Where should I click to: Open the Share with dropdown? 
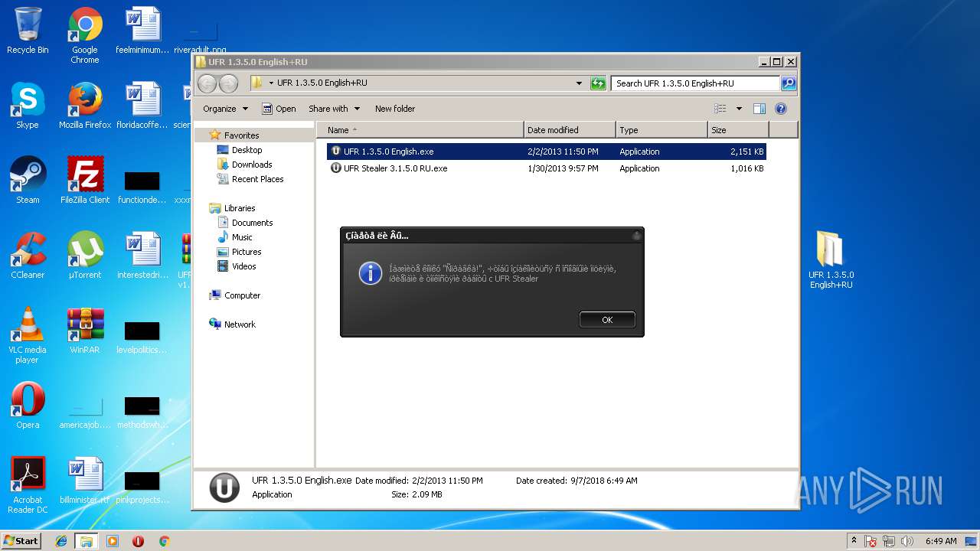click(x=334, y=109)
